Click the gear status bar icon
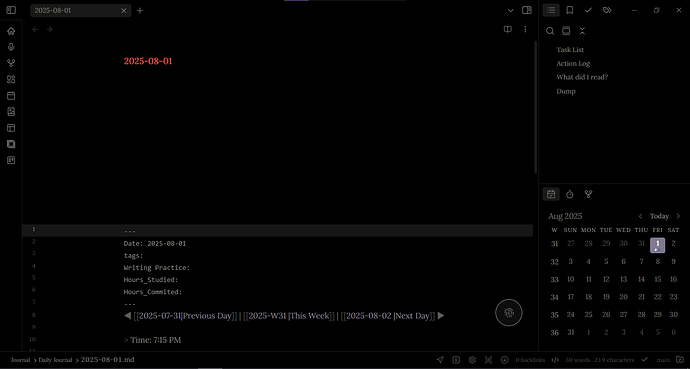Image resolution: width=690 pixels, height=369 pixels. 472,360
